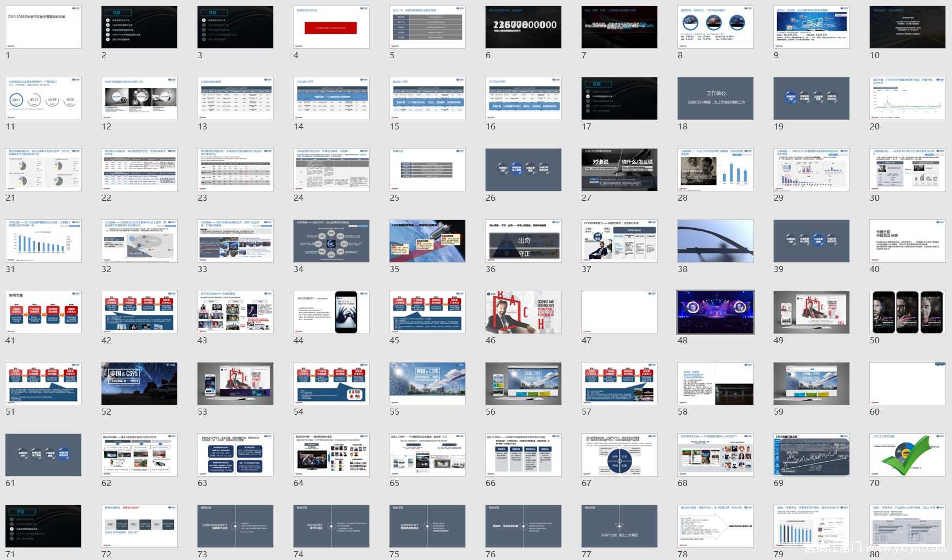Choose slide 12 with black-and-white photos

pos(139,98)
